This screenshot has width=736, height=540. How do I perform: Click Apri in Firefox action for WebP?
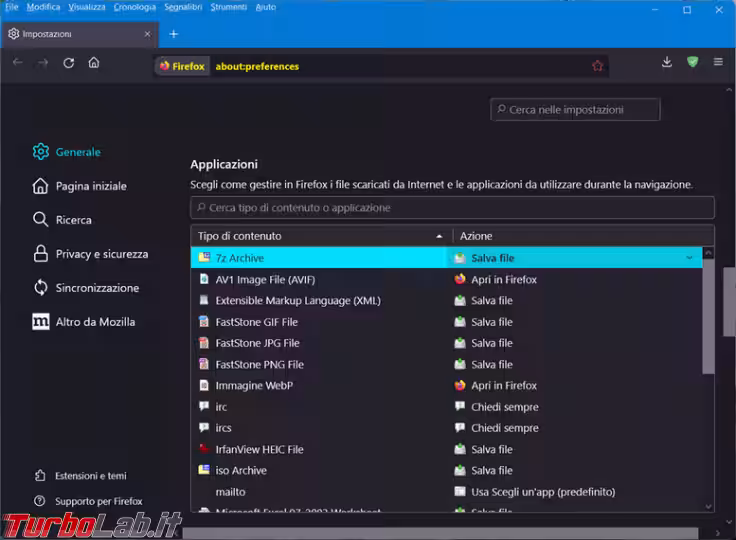click(x=496, y=386)
